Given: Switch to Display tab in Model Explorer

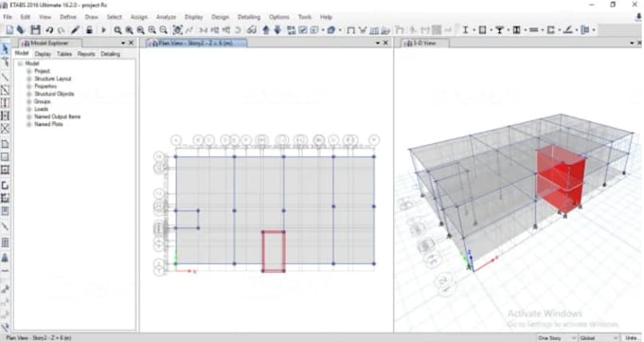Looking at the screenshot, I should tap(43, 54).
